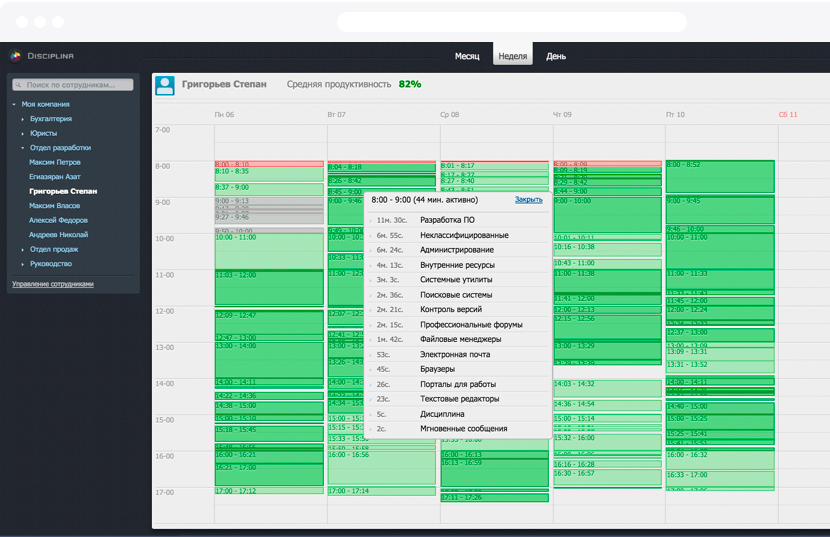Select employee Максим Власов
Screen dimensions: 830x537
pyautogui.click(x=55, y=205)
